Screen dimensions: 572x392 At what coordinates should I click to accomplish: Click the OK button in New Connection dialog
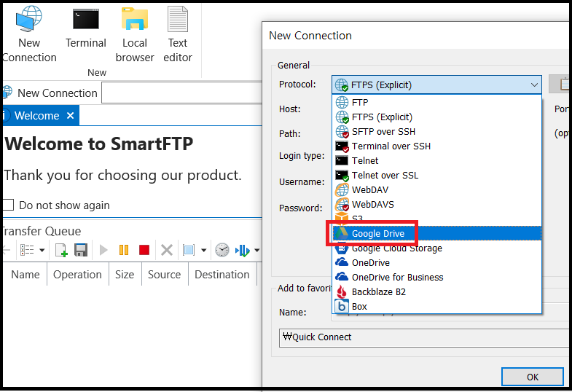[532, 377]
